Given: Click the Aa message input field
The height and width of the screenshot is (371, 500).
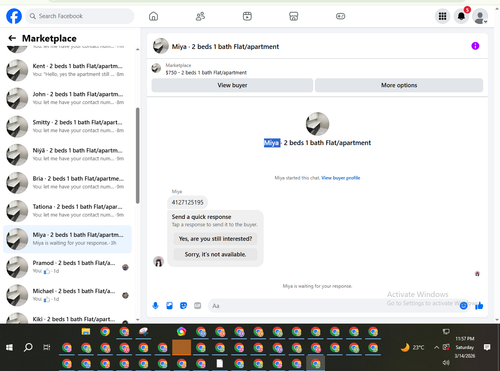Looking at the screenshot, I should (333, 306).
